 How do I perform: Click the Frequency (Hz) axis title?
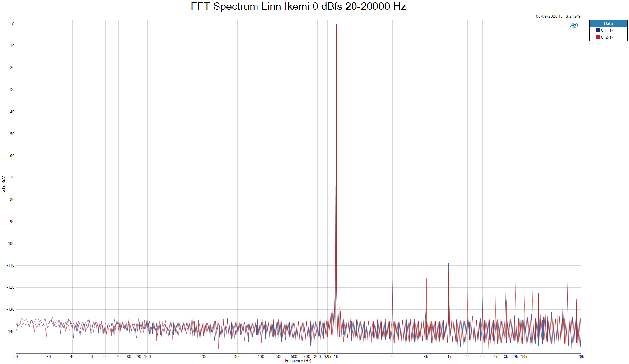pos(298,361)
